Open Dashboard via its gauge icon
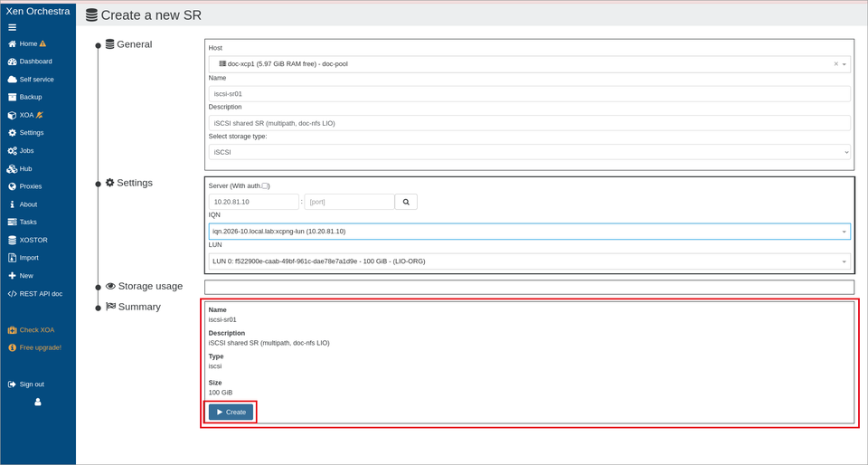868x465 pixels. click(12, 62)
